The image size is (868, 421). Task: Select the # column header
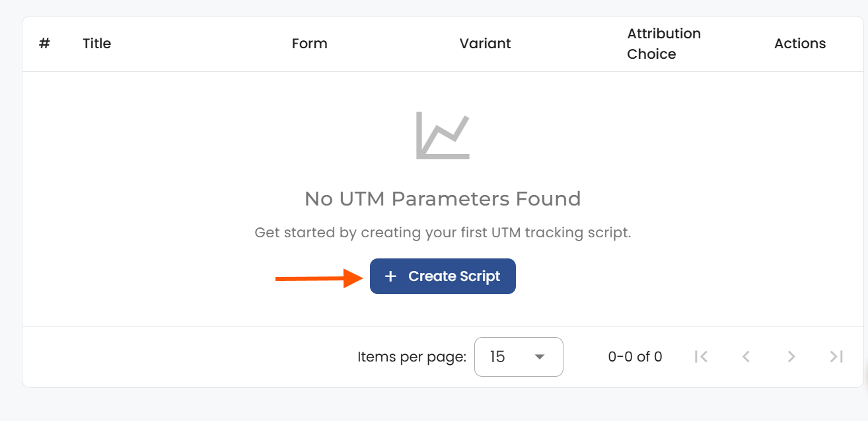click(44, 44)
